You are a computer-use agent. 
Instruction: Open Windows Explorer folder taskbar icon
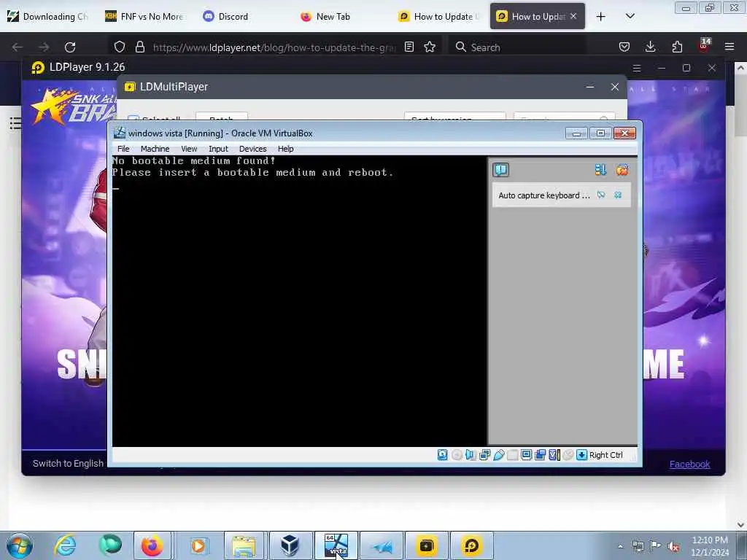coord(244,545)
